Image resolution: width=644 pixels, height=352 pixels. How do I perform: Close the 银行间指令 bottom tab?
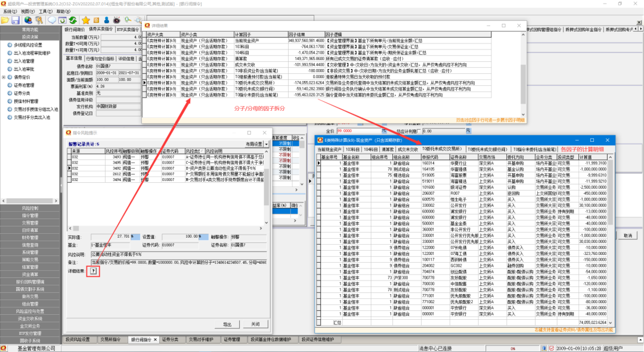coord(155,339)
